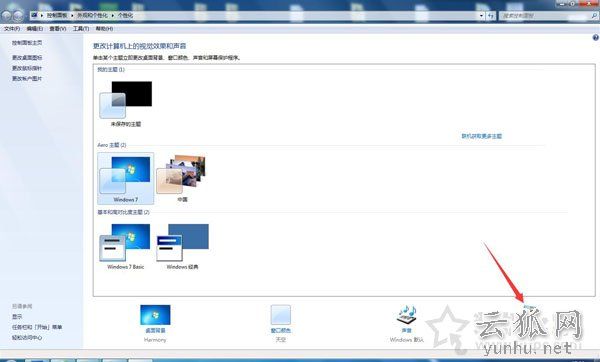Select the 中国 theme thumbnail
The width and height of the screenshot is (600, 362).
(x=182, y=178)
